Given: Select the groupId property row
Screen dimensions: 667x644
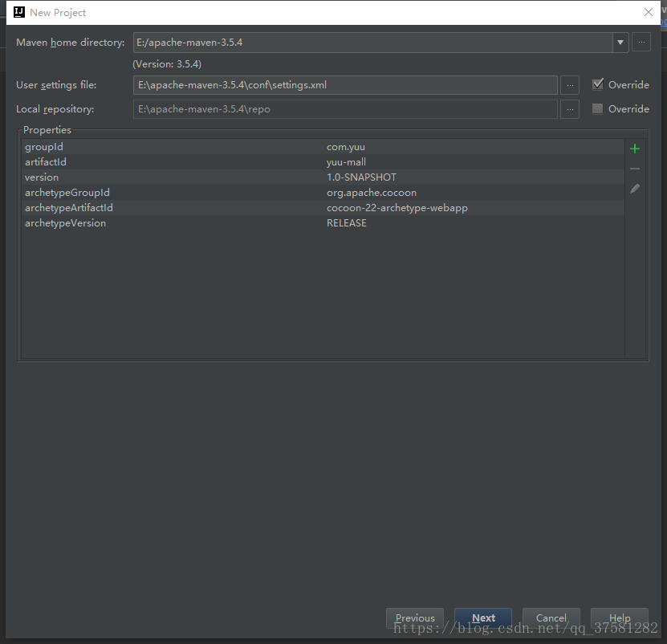Looking at the screenshot, I should [x=323, y=147].
